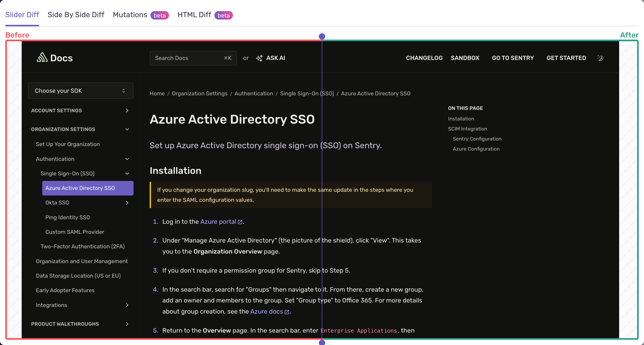This screenshot has width=644, height=345.
Task: Expand the Integrations sidebar chevron
Action: (x=127, y=305)
